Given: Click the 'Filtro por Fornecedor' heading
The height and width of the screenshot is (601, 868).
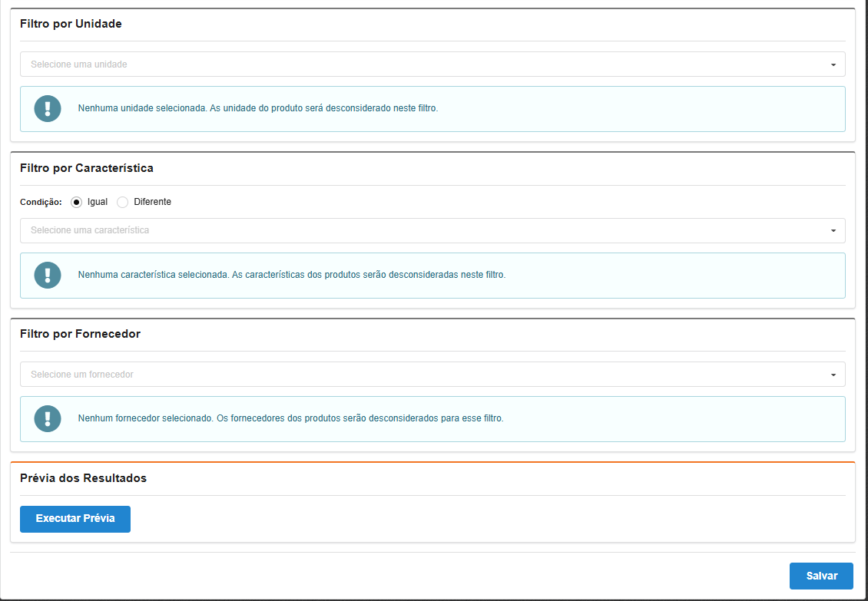Looking at the screenshot, I should click(80, 334).
